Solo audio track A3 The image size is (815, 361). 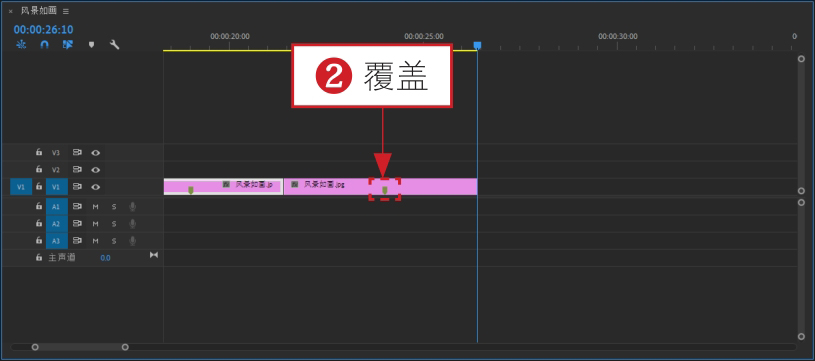(x=114, y=241)
